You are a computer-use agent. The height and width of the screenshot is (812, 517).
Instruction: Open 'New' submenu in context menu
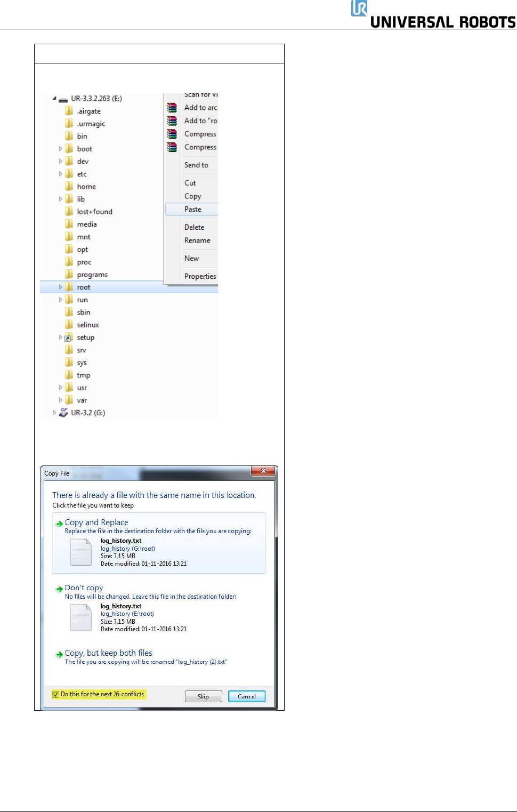pos(192,259)
